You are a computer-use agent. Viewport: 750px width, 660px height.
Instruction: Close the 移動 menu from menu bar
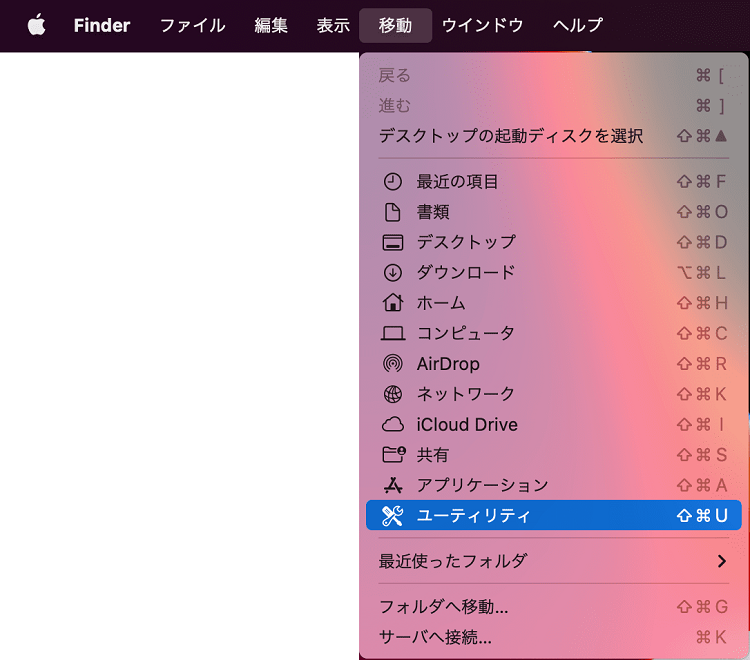tap(396, 25)
